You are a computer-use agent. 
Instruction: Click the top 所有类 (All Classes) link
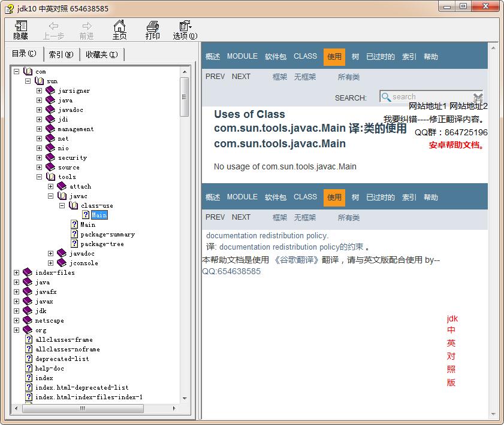[349, 77]
